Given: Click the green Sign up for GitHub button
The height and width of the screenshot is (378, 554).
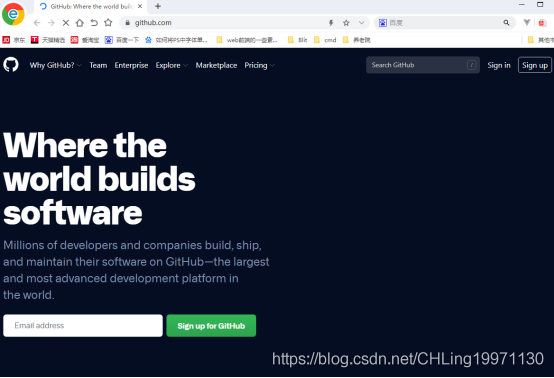Looking at the screenshot, I should point(211,326).
